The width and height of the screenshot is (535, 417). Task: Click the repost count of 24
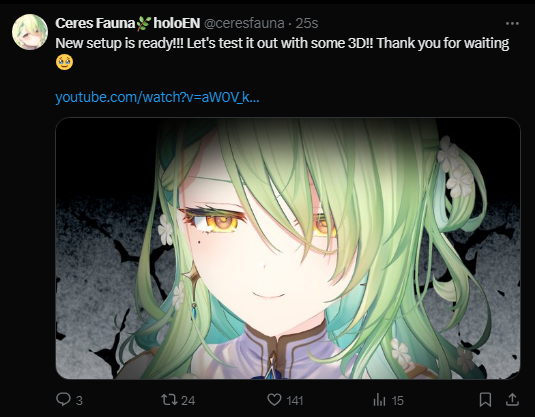[188, 400]
